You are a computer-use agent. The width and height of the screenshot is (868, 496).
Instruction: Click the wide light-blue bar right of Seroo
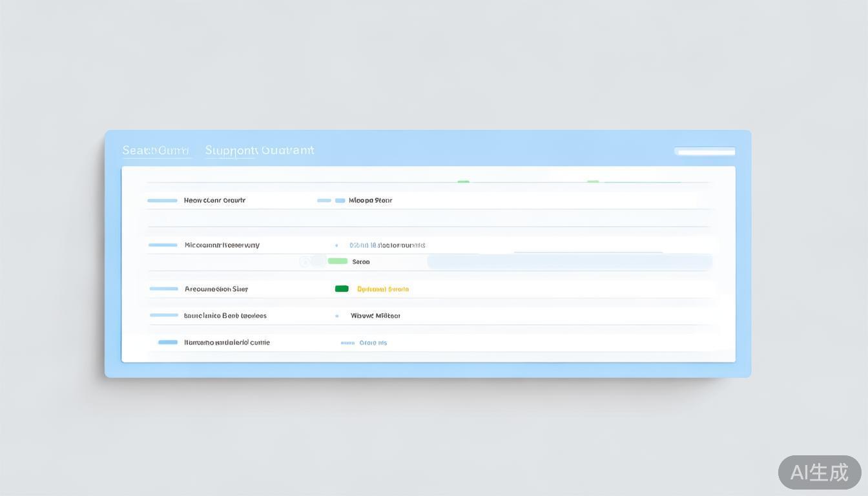click(569, 262)
